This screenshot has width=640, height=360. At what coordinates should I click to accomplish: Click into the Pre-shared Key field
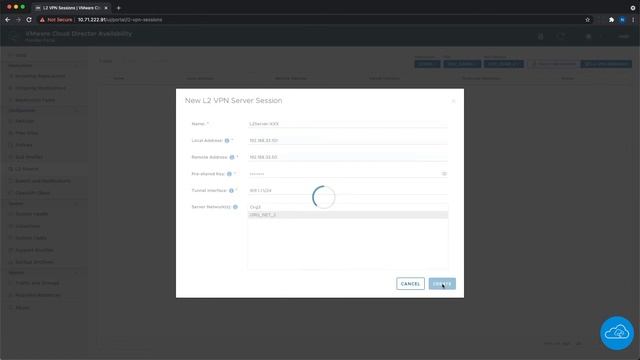[x=344, y=174]
